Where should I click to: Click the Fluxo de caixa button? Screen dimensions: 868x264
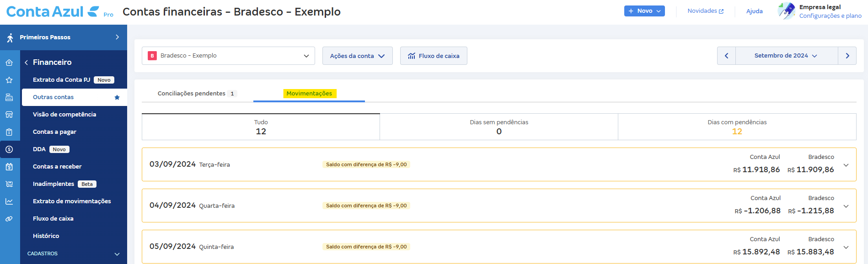434,56
